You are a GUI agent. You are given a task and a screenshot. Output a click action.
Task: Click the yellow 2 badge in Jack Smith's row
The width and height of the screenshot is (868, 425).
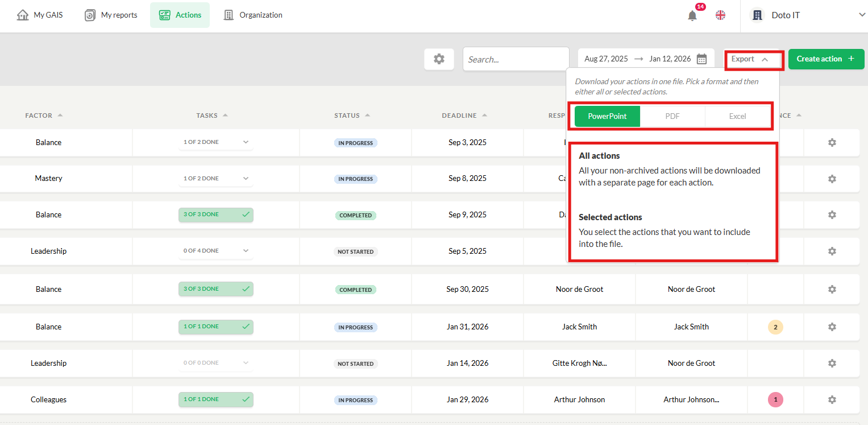tap(775, 327)
